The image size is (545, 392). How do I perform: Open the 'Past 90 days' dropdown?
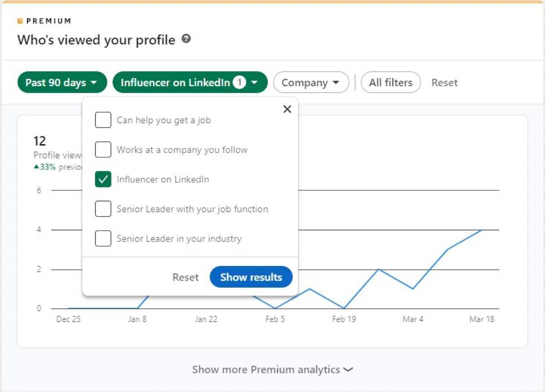pos(62,83)
